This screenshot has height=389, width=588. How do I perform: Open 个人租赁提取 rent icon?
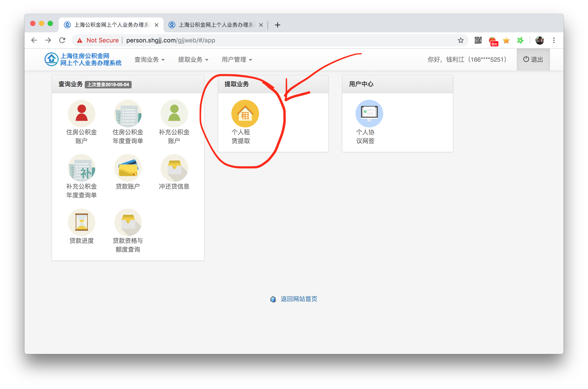click(x=245, y=114)
